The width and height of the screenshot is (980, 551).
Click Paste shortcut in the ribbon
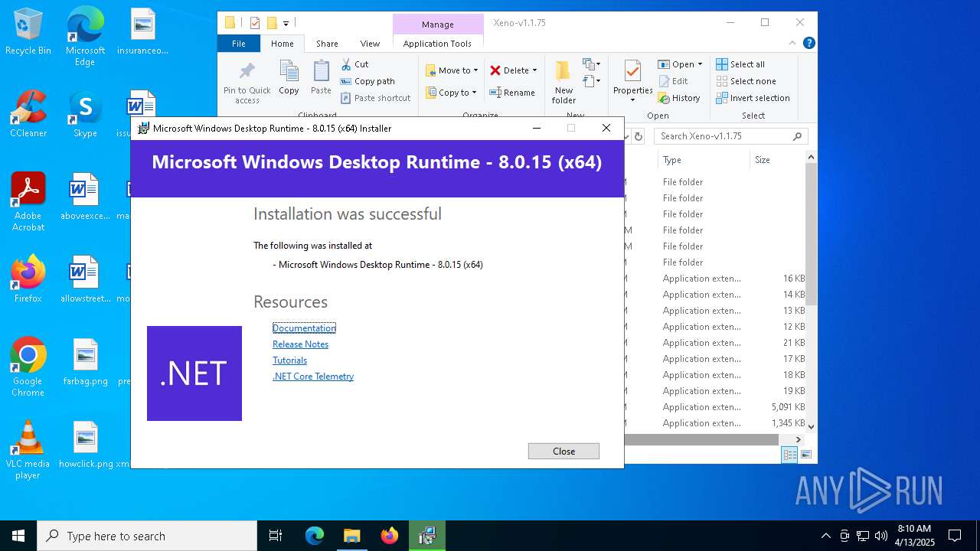pyautogui.click(x=375, y=98)
